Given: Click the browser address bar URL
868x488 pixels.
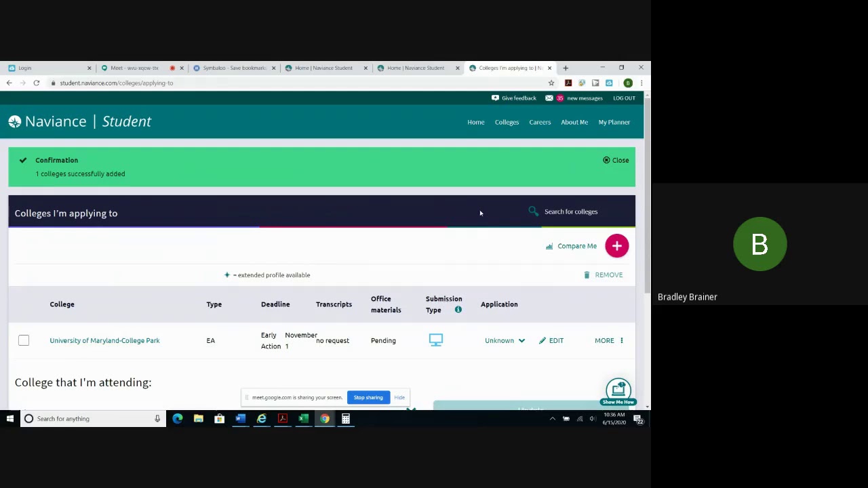Looking at the screenshot, I should [117, 83].
